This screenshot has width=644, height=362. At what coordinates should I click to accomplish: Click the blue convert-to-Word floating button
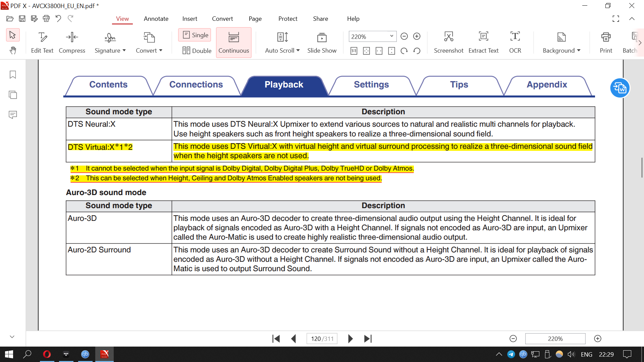620,88
